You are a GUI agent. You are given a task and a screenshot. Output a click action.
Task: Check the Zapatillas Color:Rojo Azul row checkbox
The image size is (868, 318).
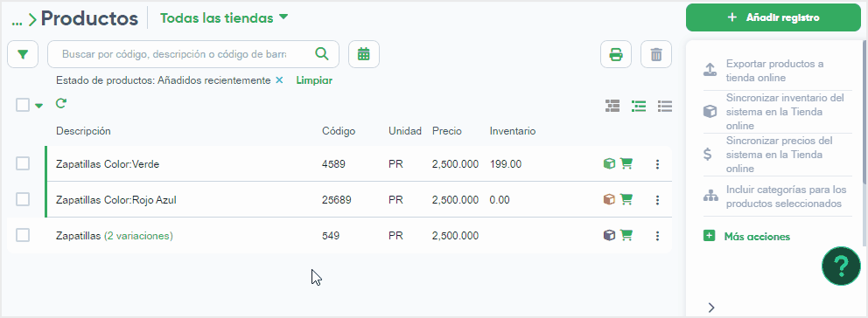coord(23,199)
